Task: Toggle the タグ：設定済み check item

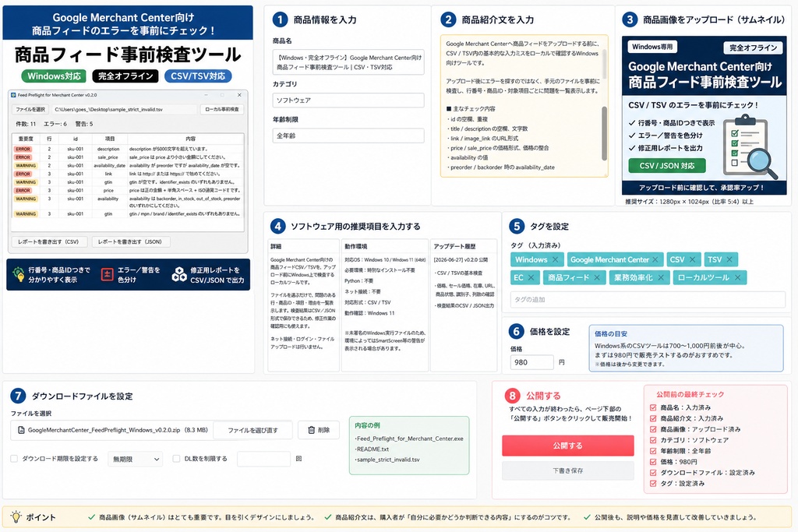Action: point(653,483)
